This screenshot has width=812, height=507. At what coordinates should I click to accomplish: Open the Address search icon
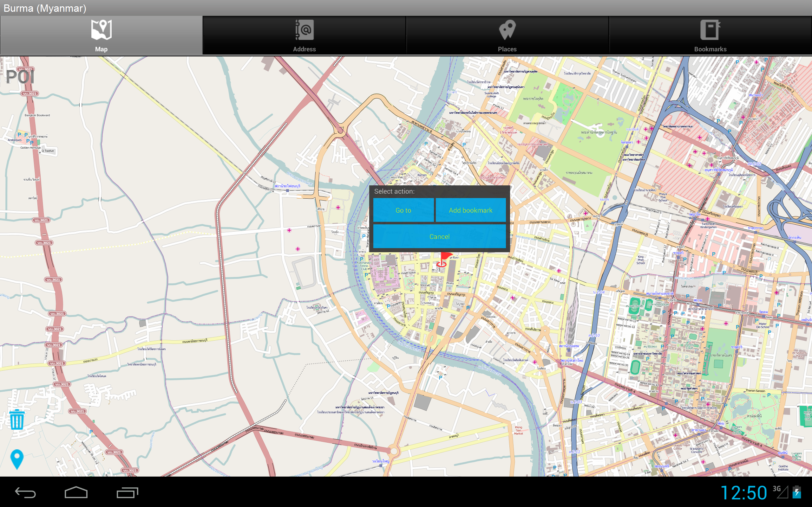click(304, 30)
